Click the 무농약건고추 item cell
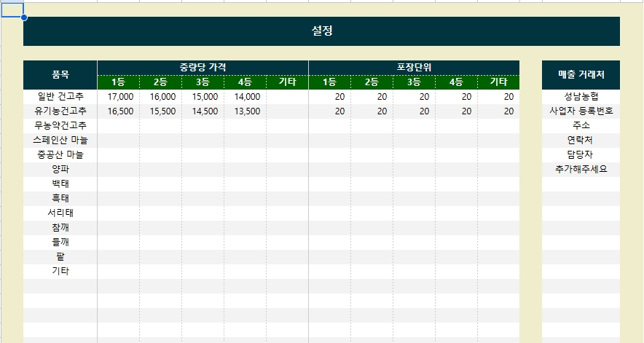The image size is (644, 343). coord(60,126)
